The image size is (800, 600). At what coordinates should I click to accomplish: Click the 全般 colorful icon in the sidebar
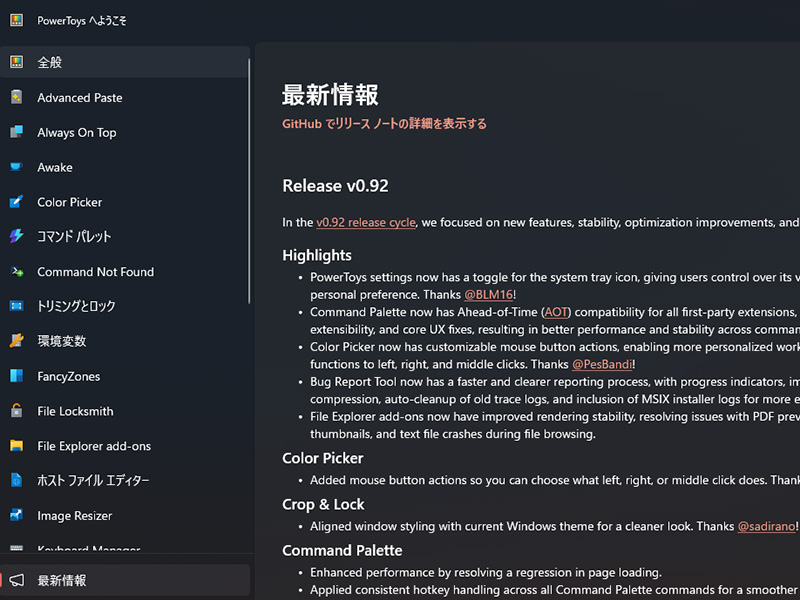pyautogui.click(x=16, y=62)
